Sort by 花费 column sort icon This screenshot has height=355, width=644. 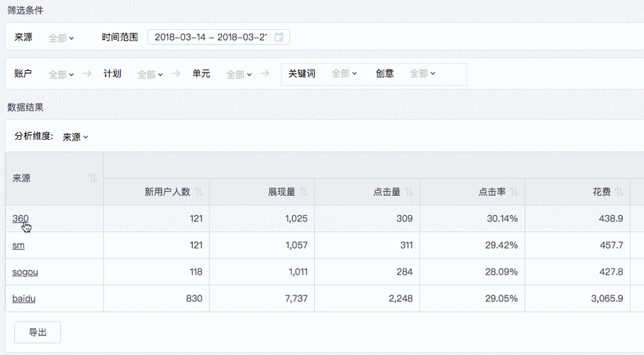pos(619,192)
